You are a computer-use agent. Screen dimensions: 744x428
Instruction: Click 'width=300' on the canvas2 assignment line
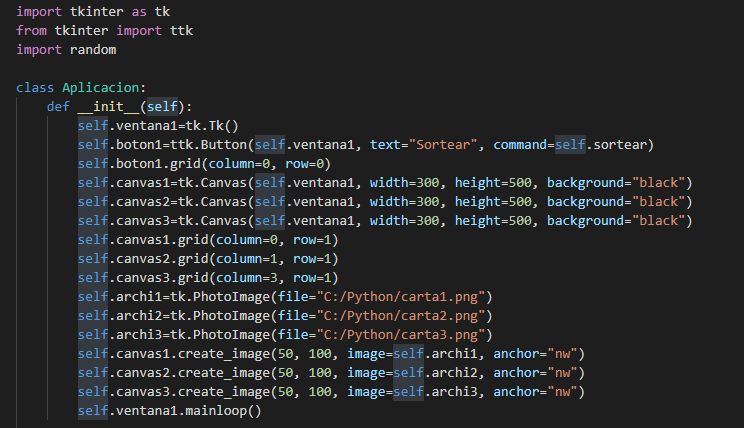pyautogui.click(x=405, y=202)
